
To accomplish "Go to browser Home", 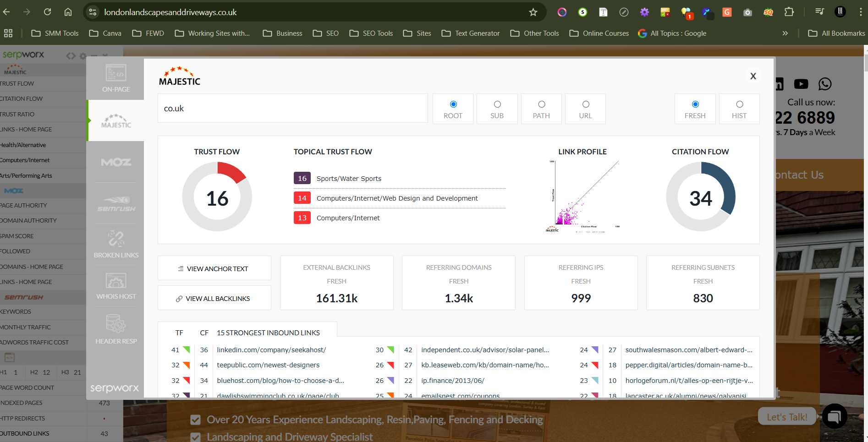I will click(68, 12).
